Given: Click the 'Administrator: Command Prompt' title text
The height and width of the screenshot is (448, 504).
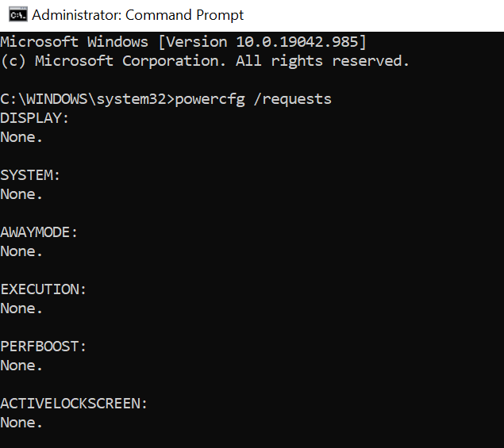Looking at the screenshot, I should tap(138, 15).
